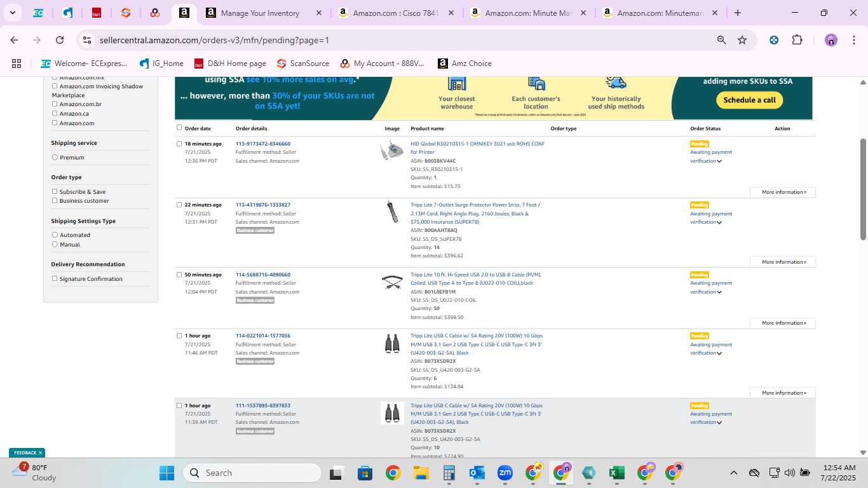Open order link 113-9173472-8346660
This screenshot has width=868, height=488.
(x=262, y=144)
